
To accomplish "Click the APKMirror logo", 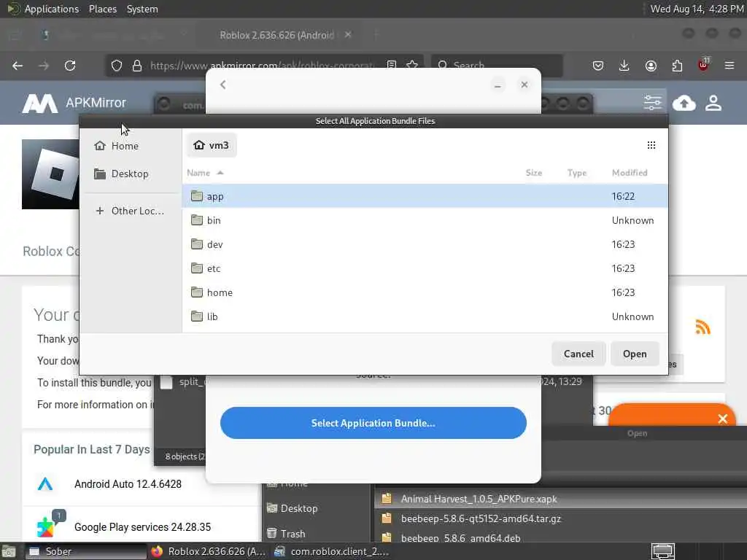I will [74, 103].
